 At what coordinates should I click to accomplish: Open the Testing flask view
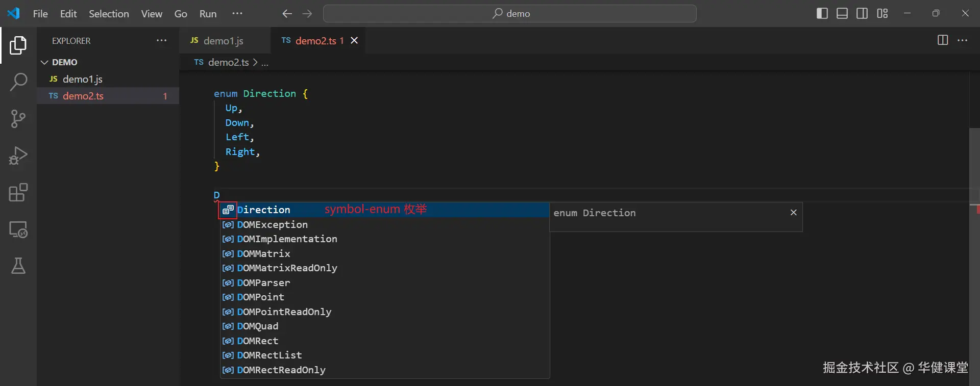(18, 266)
